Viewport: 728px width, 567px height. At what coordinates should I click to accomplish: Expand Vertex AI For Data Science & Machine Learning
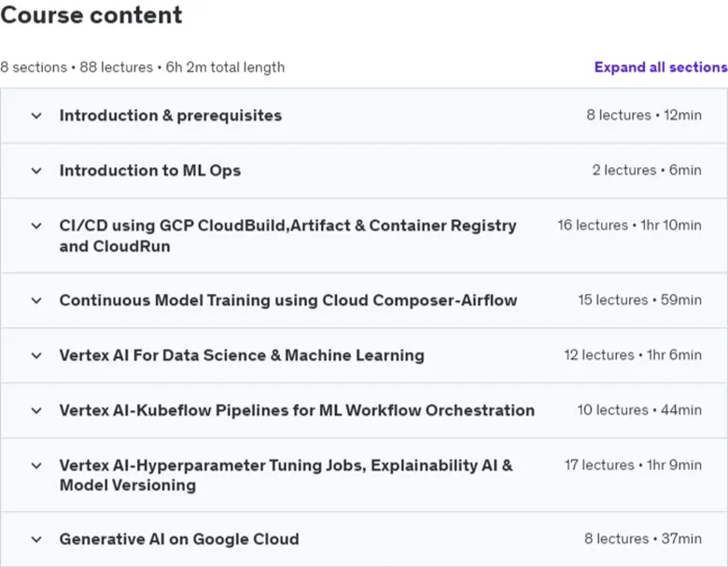click(x=242, y=355)
